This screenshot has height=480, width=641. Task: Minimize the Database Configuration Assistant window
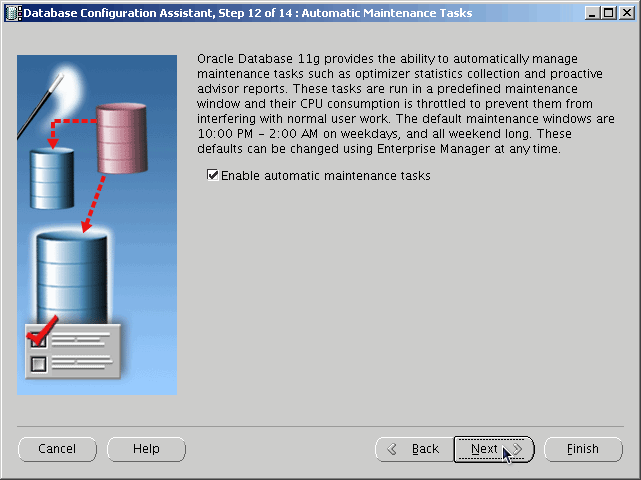coord(591,13)
